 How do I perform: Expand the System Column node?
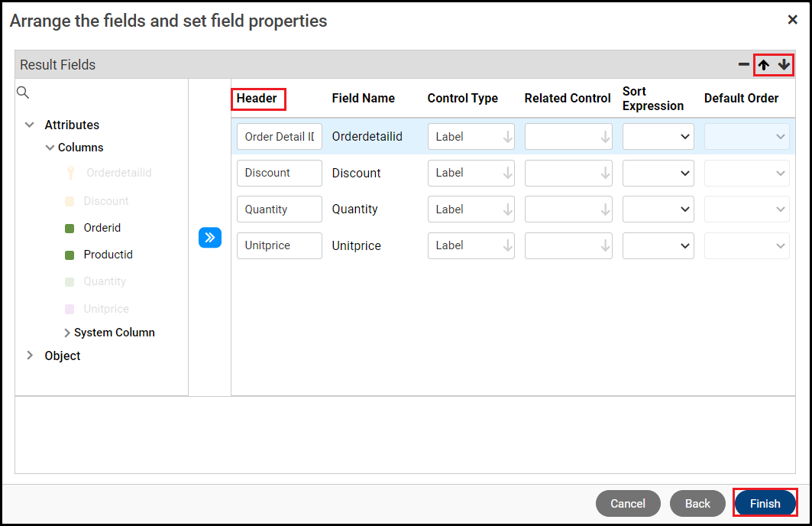coord(67,333)
